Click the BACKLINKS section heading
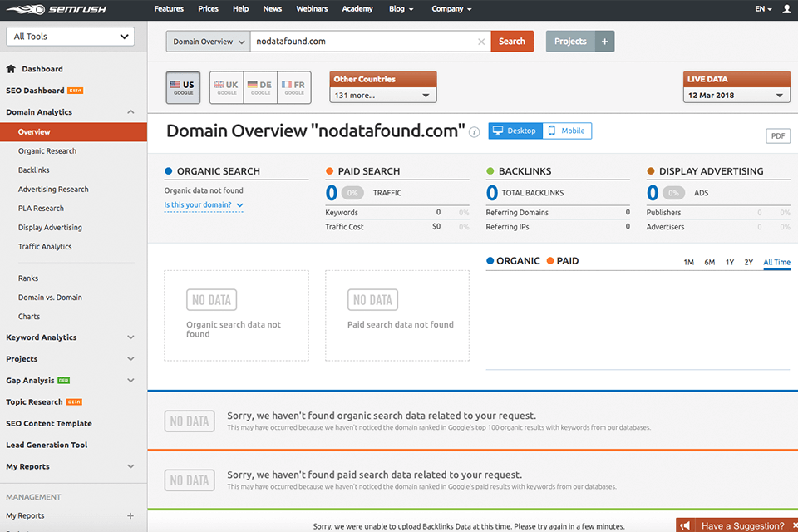The image size is (798, 532). 525,171
